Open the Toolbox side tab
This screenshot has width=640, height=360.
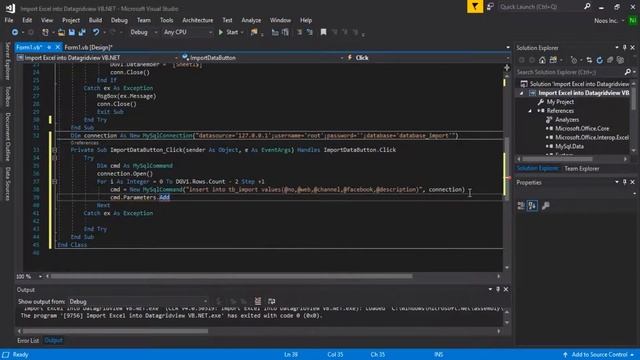coord(8,96)
